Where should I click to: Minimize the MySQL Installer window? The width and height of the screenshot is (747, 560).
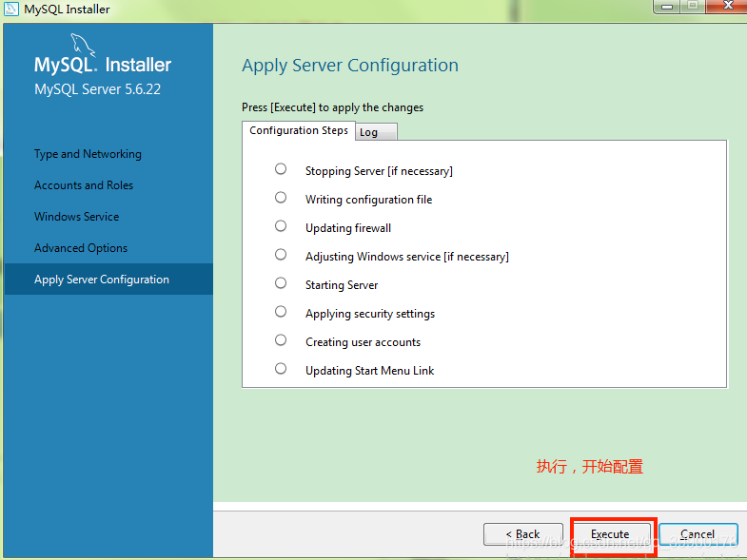click(667, 6)
